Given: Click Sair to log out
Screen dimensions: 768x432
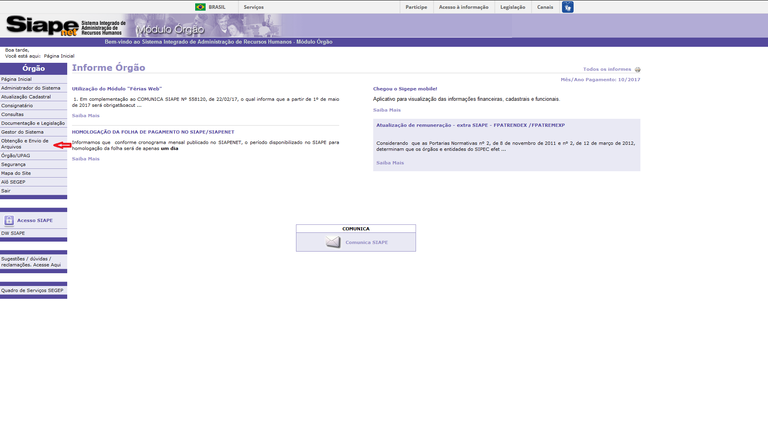Looking at the screenshot, I should pyautogui.click(x=33, y=191).
